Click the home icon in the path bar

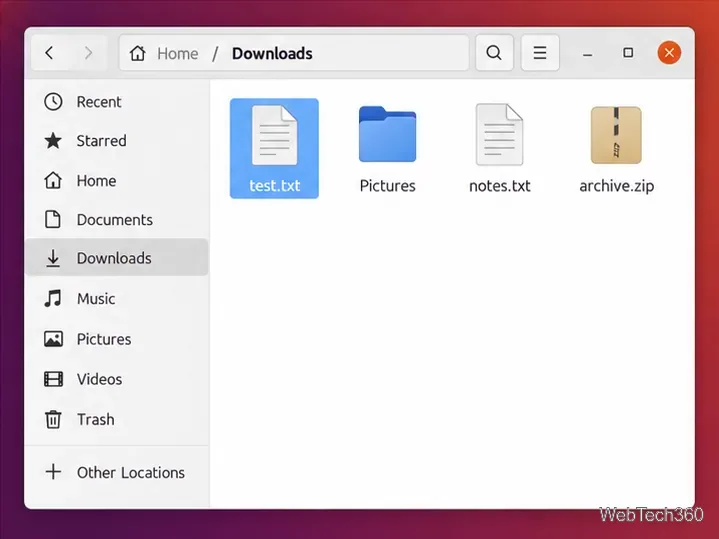point(137,53)
